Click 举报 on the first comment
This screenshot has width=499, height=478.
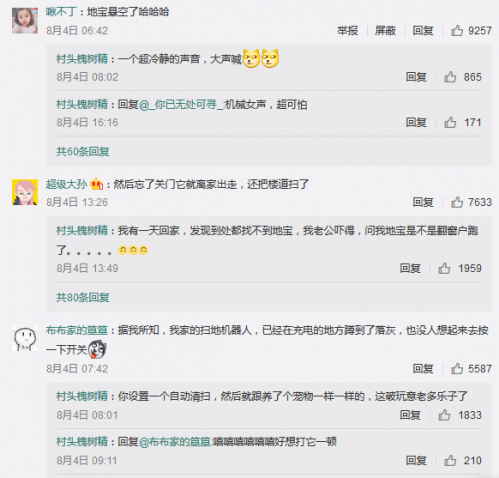(348, 31)
